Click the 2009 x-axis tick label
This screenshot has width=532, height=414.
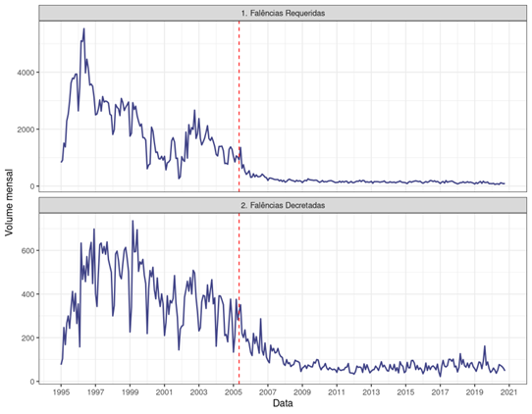point(302,392)
